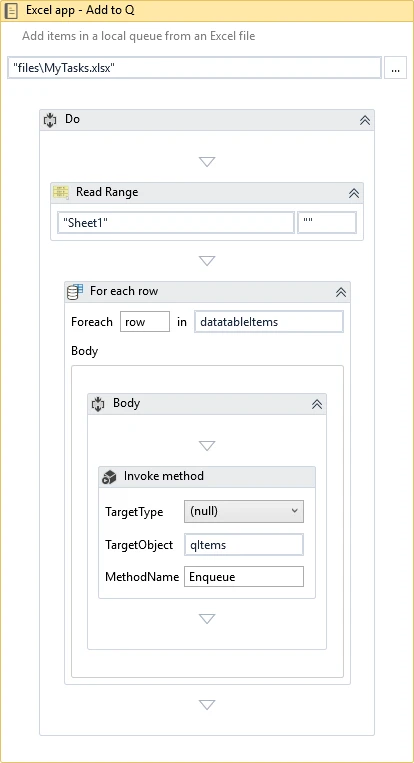Image resolution: width=414 pixels, height=763 pixels.
Task: Click the Read Range activity icon
Action: point(61,192)
